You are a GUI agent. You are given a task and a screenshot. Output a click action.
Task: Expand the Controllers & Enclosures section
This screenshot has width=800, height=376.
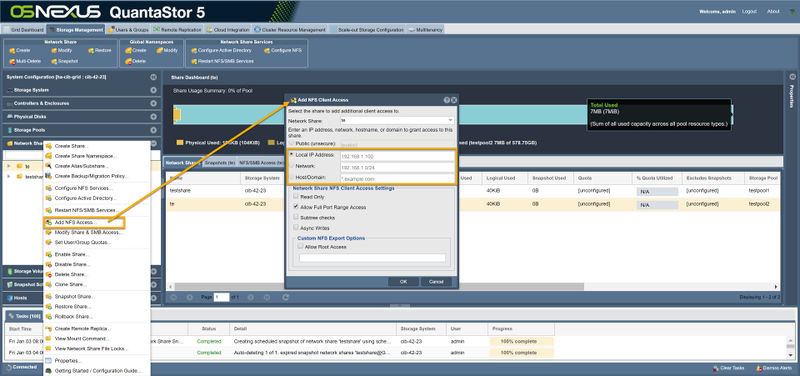coord(153,104)
